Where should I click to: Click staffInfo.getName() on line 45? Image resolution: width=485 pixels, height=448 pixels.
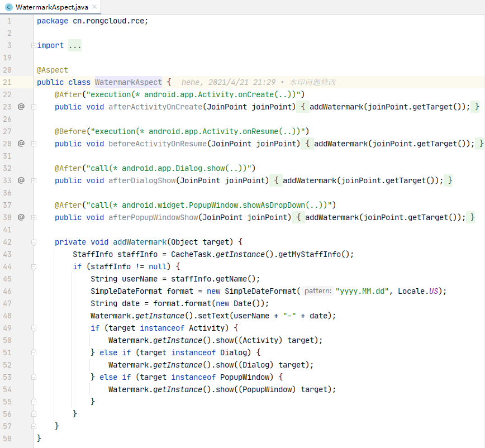213,279
